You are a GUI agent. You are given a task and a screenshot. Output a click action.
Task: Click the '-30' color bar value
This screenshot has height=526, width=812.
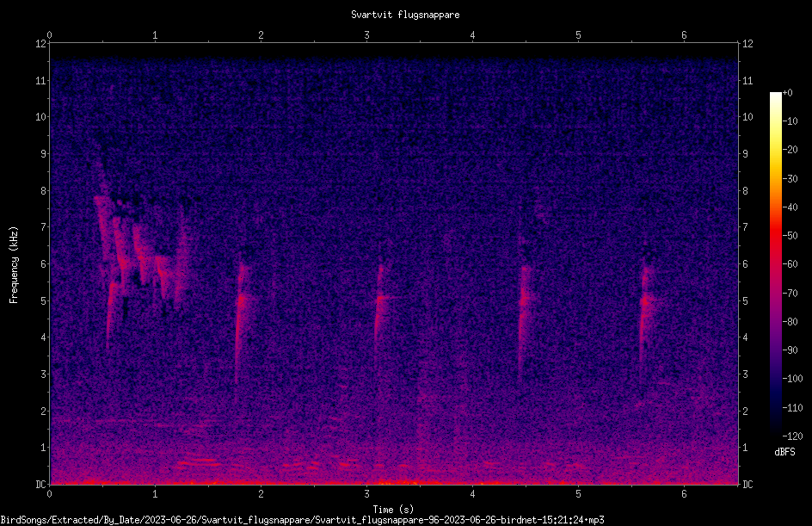tap(790, 179)
